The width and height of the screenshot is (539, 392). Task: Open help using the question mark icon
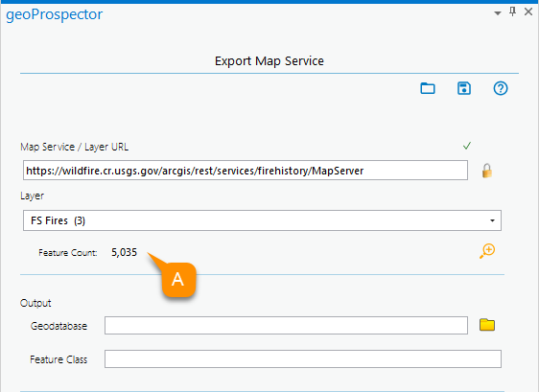point(501,88)
